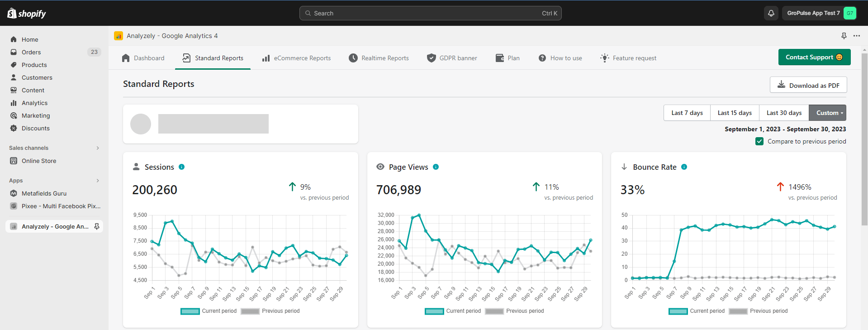Click the Sessions info icon
Screen dimensions: 868x330
[x=181, y=167]
